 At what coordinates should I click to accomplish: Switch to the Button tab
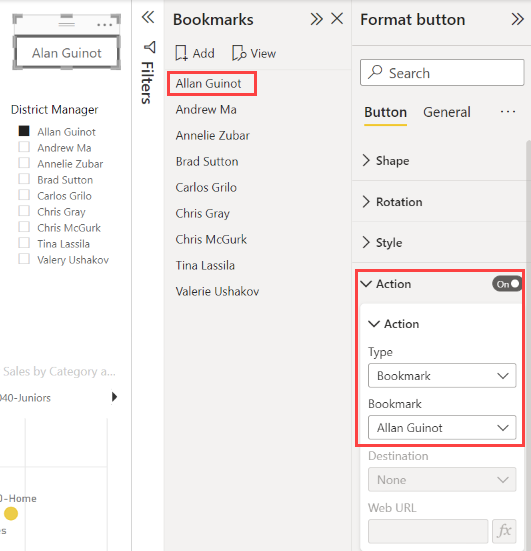[386, 112]
